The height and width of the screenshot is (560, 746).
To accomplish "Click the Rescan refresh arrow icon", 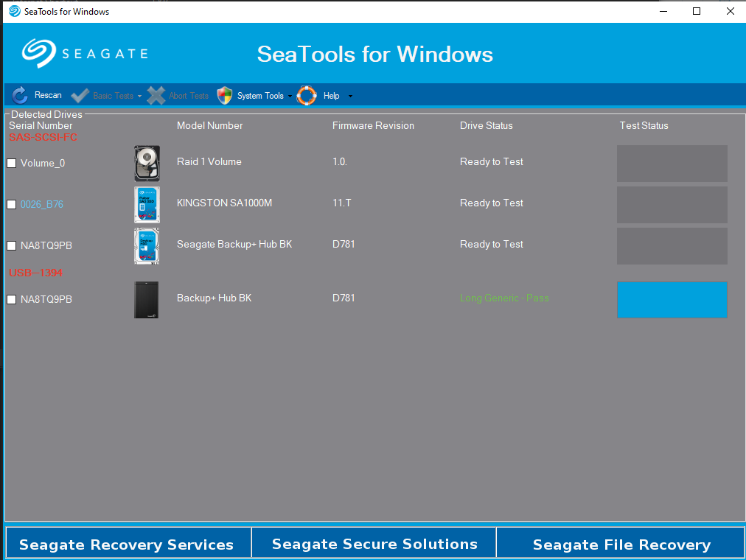I will (20, 96).
